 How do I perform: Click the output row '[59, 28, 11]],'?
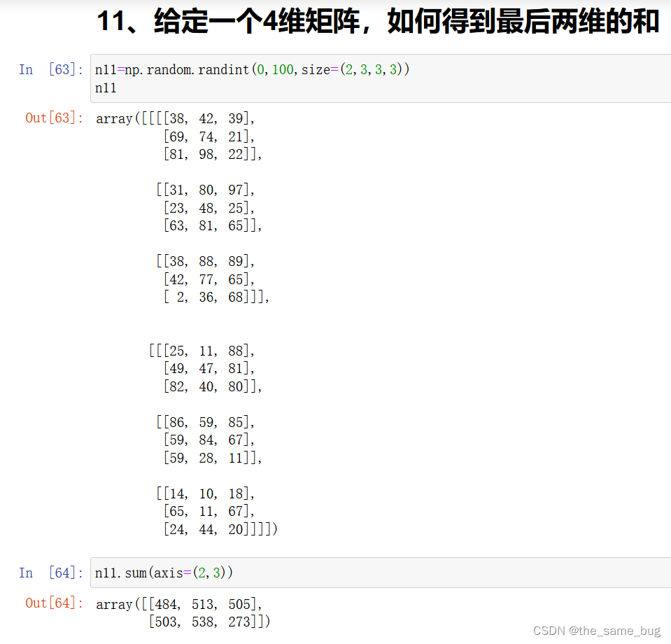(x=213, y=458)
